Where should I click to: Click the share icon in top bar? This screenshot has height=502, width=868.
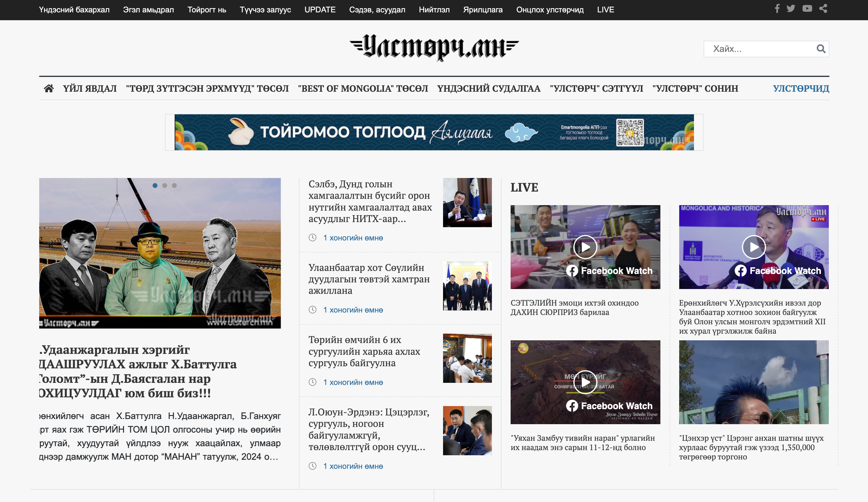pos(823,9)
